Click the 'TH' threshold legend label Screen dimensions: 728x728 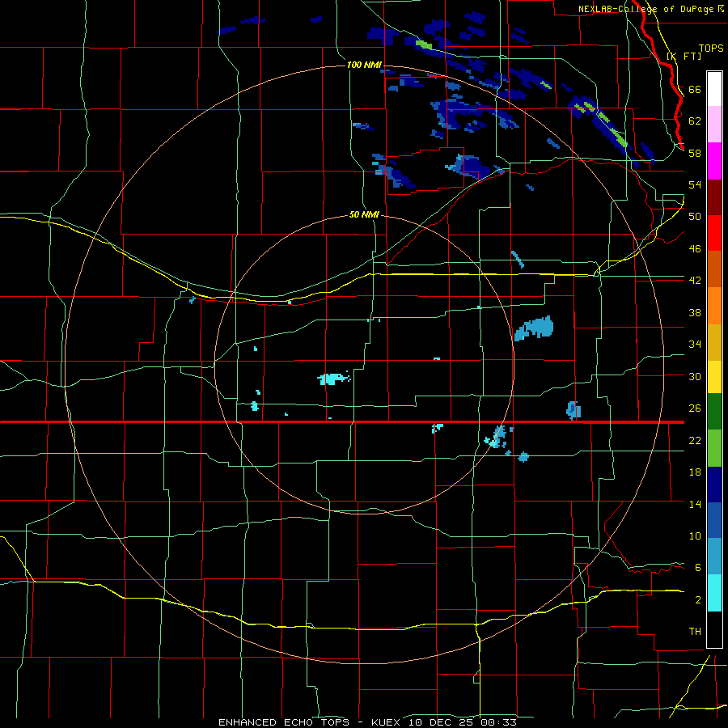695,632
